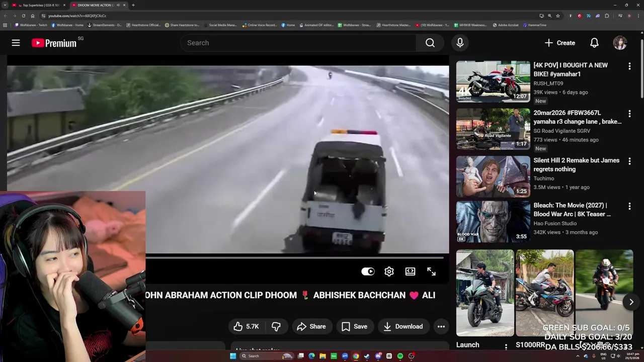Download the video

403,326
